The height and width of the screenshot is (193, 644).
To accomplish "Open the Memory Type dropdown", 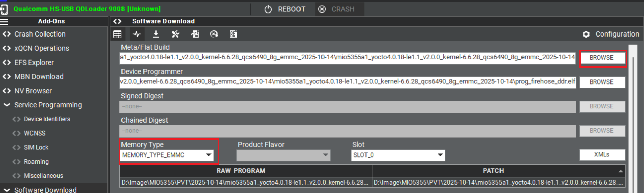I will click(x=167, y=155).
